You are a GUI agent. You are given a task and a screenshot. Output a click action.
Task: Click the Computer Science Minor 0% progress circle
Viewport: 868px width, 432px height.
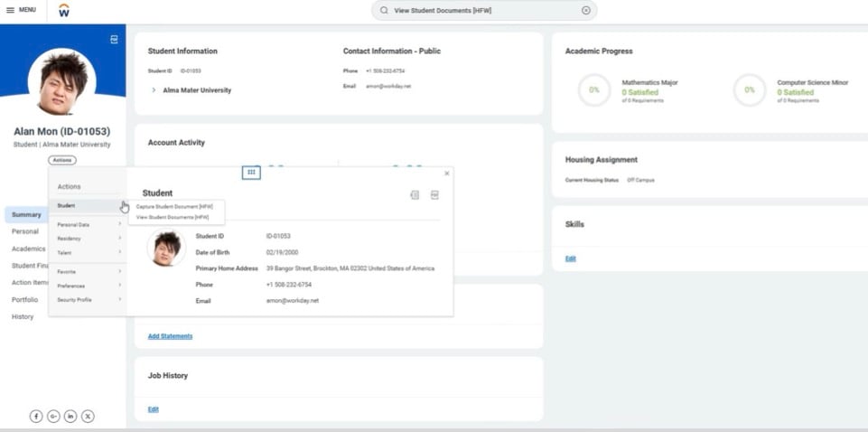750,89
